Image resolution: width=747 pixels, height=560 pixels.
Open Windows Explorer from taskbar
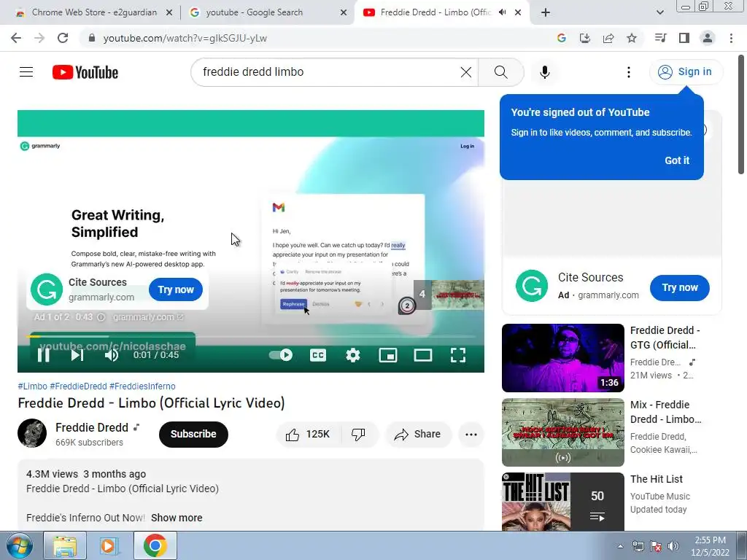point(65,545)
